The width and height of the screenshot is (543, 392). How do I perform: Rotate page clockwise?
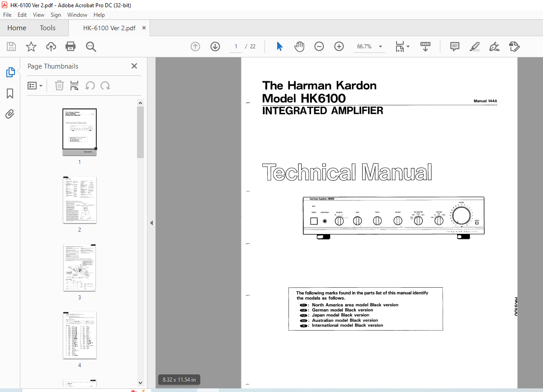(105, 85)
